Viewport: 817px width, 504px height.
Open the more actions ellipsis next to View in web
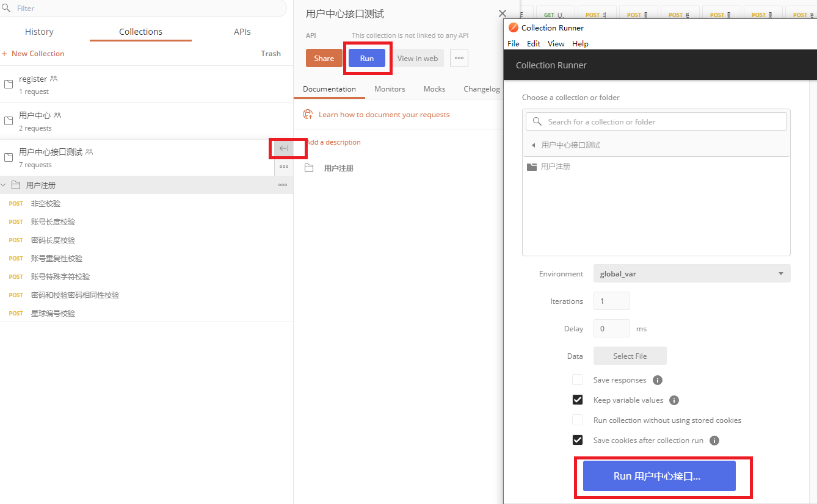tap(459, 58)
